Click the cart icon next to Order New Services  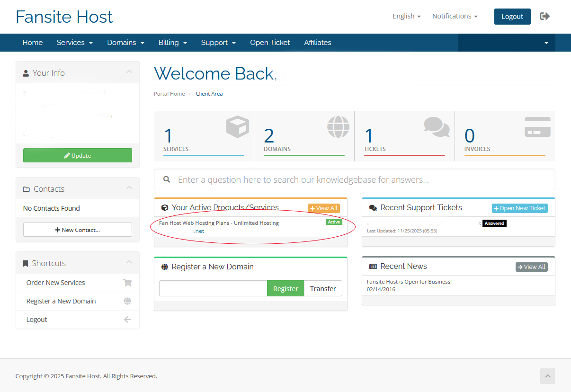127,283
